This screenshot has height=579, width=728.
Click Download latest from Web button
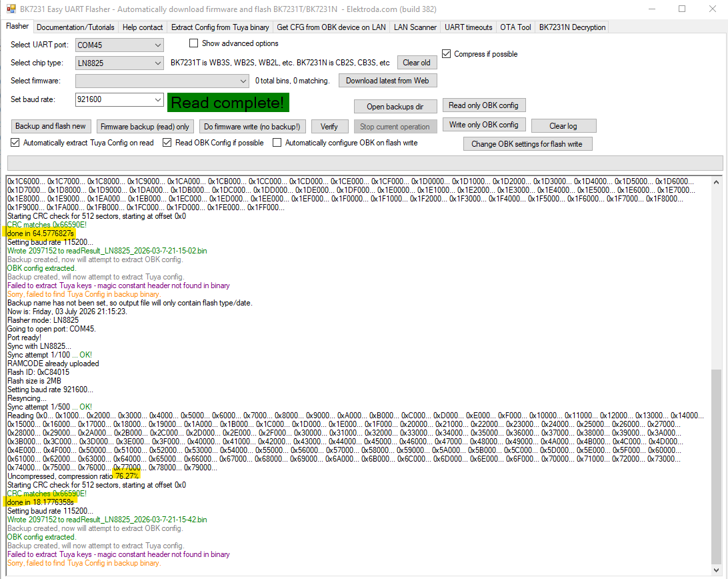click(387, 81)
